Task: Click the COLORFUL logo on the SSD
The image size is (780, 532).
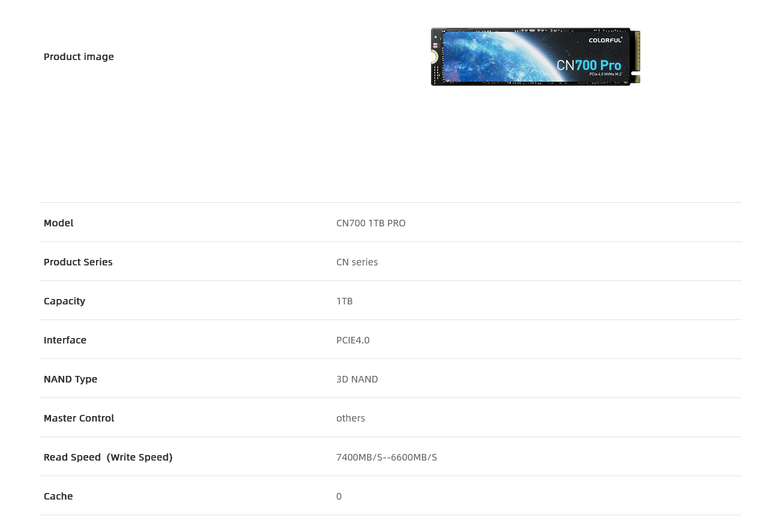Action: pos(605,40)
